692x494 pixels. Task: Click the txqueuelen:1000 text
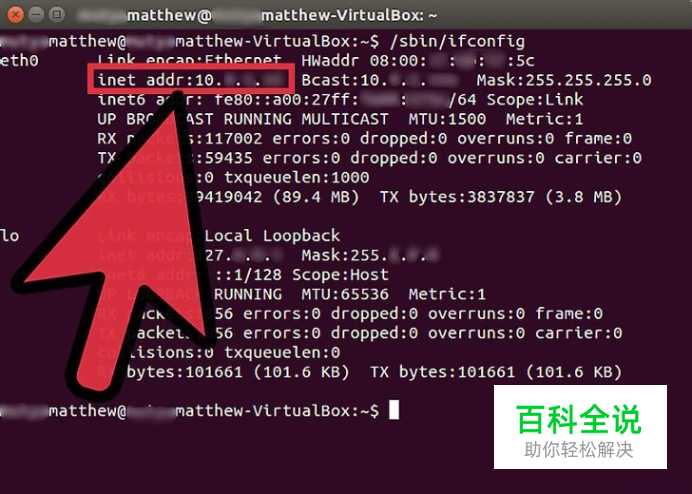pyautogui.click(x=297, y=177)
